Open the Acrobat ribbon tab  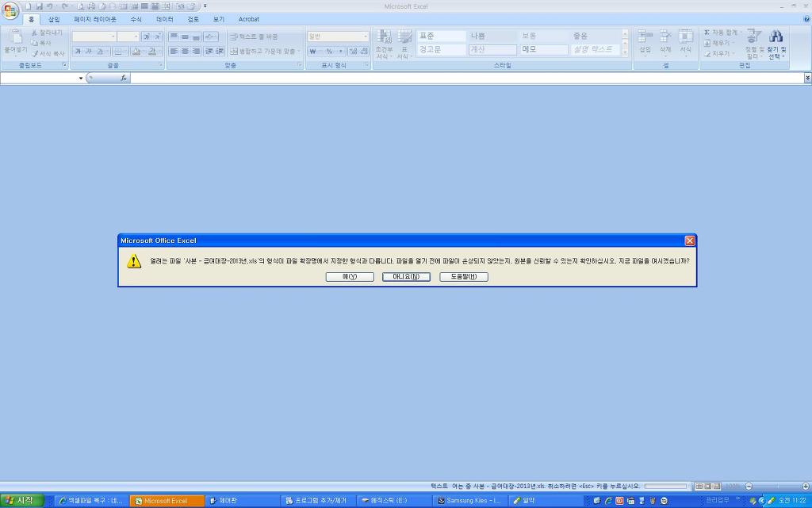click(x=248, y=19)
